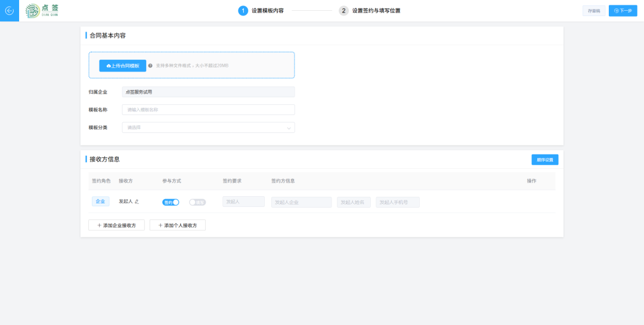Go to 设置签约与填写位置 step
This screenshot has height=325, width=644.
tap(376, 11)
